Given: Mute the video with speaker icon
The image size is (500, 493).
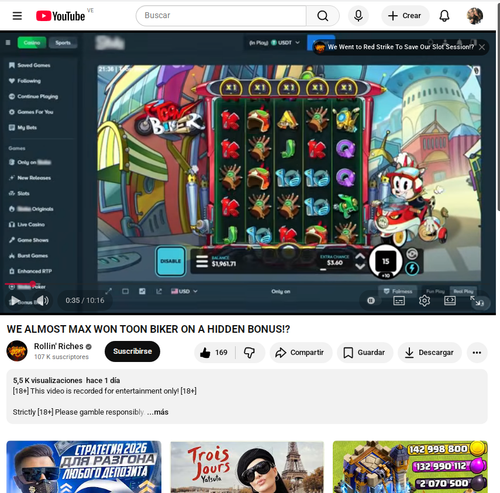Looking at the screenshot, I should click(x=42, y=301).
